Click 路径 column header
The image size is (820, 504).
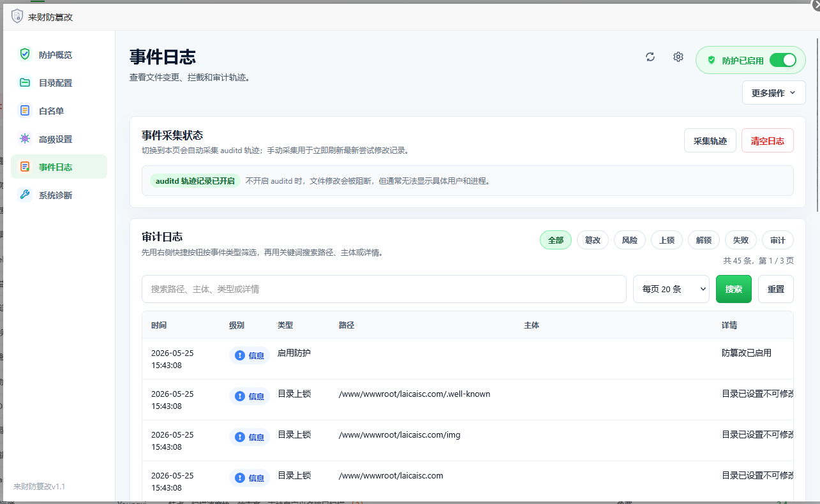(x=347, y=325)
